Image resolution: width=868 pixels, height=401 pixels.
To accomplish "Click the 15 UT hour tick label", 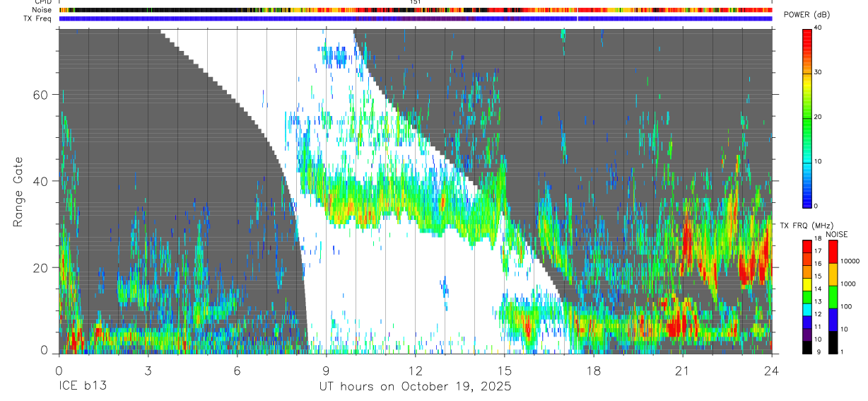I will (x=505, y=370).
